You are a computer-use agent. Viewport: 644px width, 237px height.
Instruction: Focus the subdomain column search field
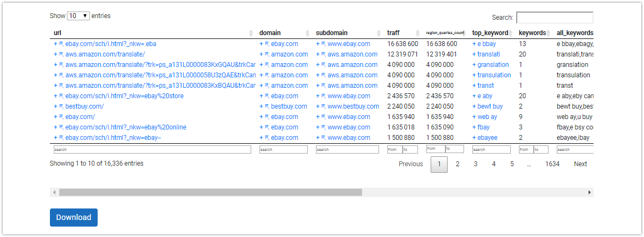(347, 150)
